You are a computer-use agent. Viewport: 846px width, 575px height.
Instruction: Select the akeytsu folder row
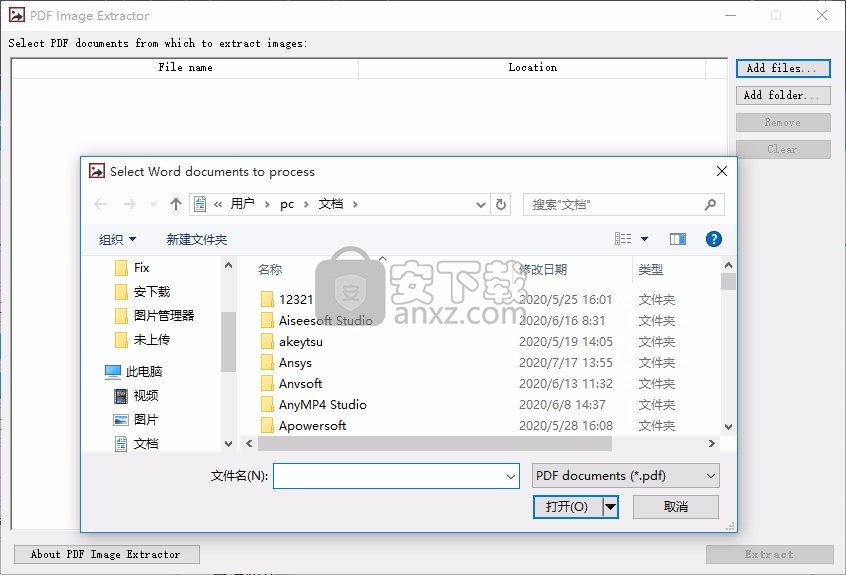(x=468, y=341)
